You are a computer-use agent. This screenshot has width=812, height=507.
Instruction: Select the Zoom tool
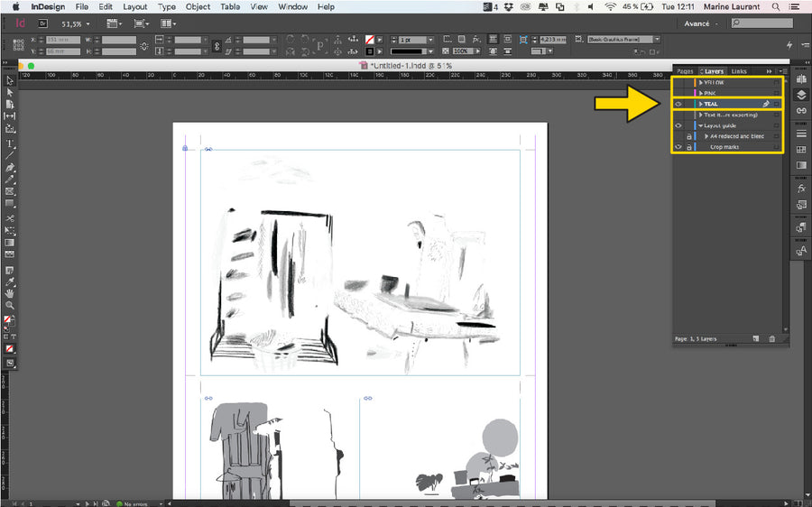click(x=9, y=306)
